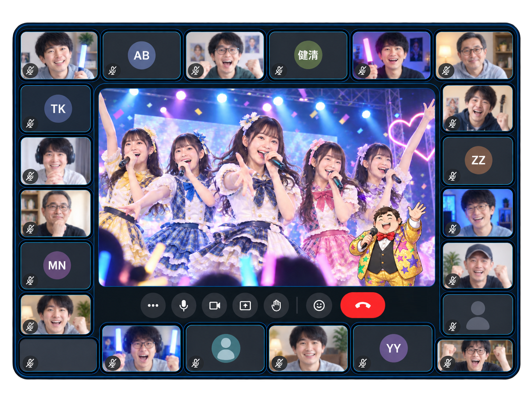Click the muted mic icon on AB tile
Screen dimensions: 532x399
(x=113, y=70)
